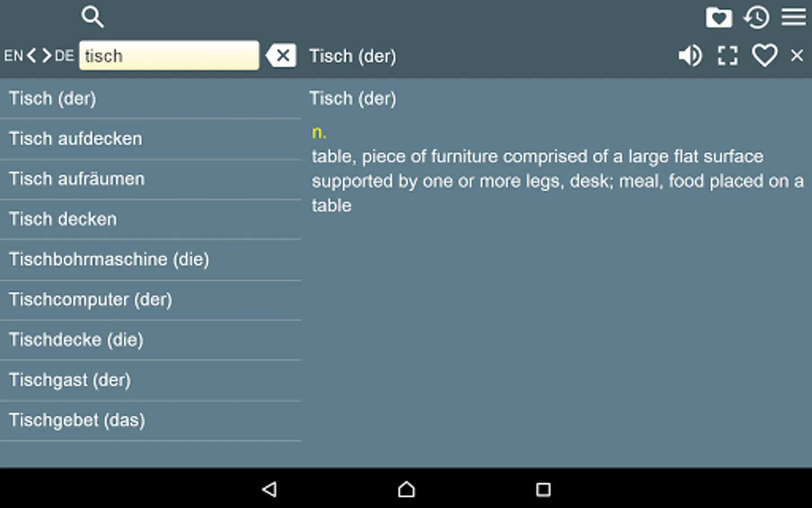812x508 pixels.
Task: Expand the definition to fullscreen view
Action: 727,55
